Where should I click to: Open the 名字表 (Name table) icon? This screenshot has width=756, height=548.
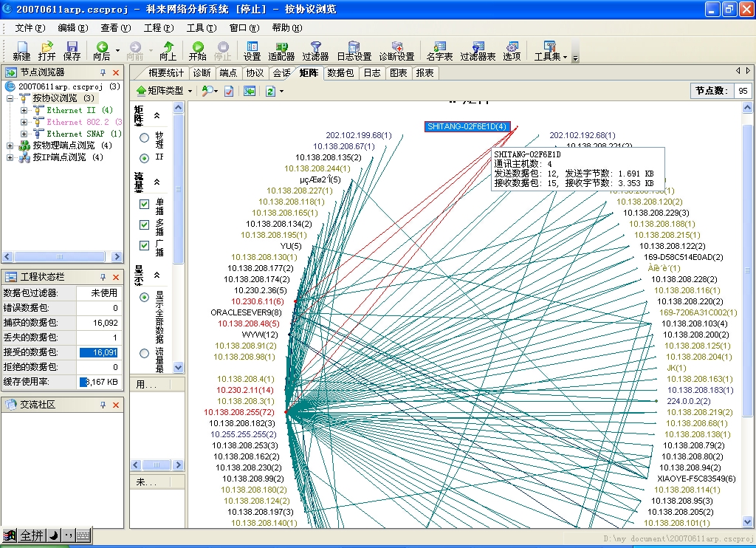click(440, 50)
